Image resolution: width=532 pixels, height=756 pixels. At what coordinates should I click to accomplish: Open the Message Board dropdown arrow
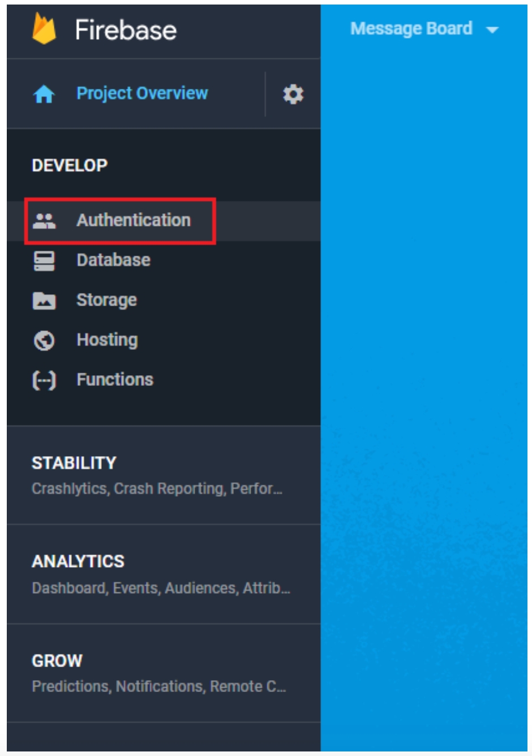(x=492, y=30)
